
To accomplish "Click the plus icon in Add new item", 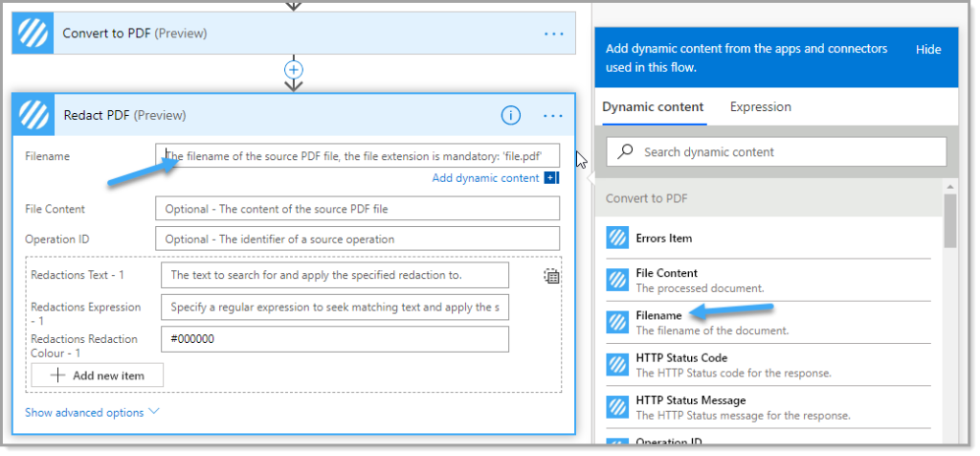I will 57,376.
